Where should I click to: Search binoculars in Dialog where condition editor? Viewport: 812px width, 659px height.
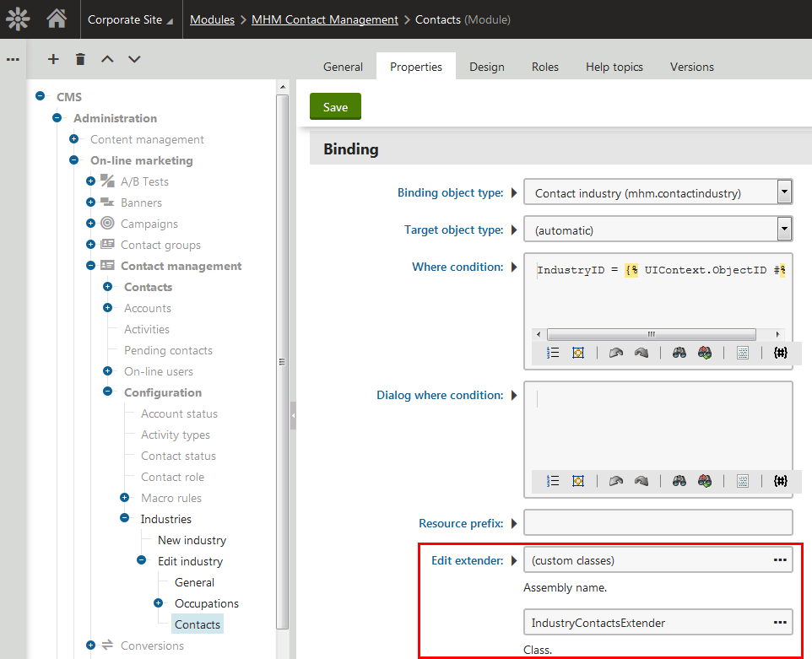tap(679, 481)
